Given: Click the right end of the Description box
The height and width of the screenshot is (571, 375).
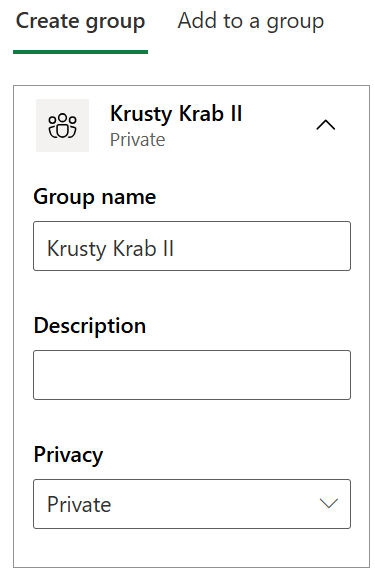Looking at the screenshot, I should (x=335, y=375).
